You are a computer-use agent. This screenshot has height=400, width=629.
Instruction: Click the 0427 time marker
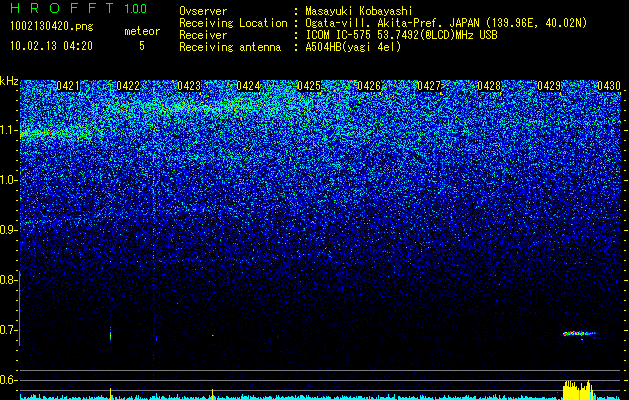point(429,86)
